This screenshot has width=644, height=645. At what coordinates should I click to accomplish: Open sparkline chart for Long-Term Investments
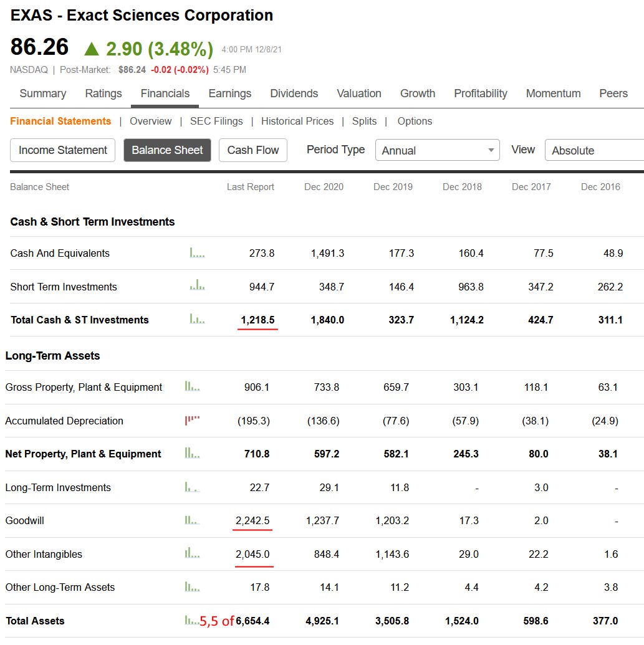[192, 487]
